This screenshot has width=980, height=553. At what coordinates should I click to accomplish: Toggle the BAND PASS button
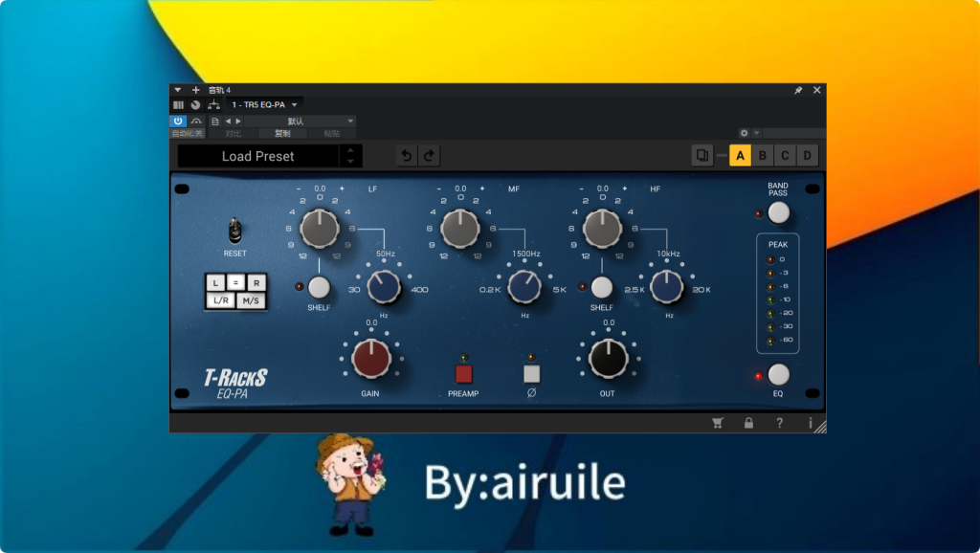[x=778, y=213]
